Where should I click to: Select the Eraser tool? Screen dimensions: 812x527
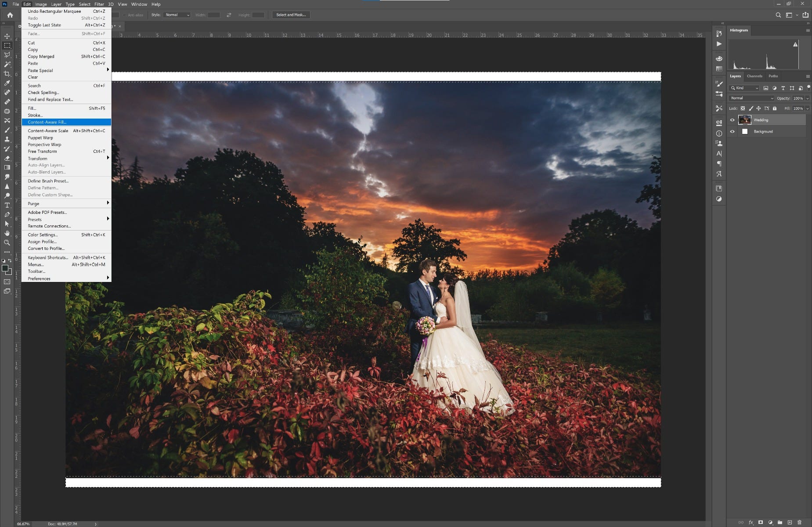(7, 158)
